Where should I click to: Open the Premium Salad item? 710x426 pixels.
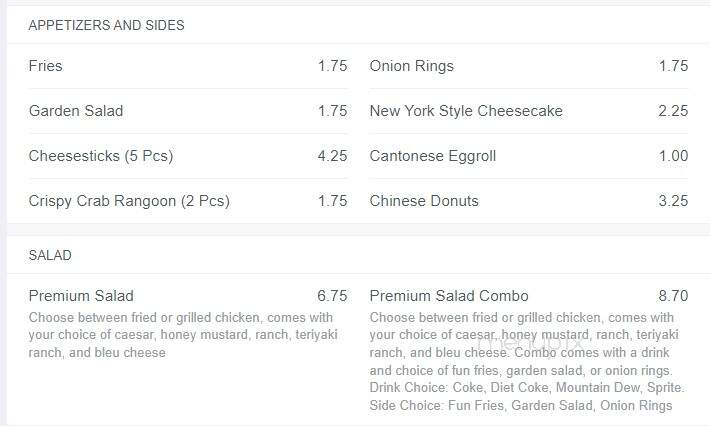[188, 323]
